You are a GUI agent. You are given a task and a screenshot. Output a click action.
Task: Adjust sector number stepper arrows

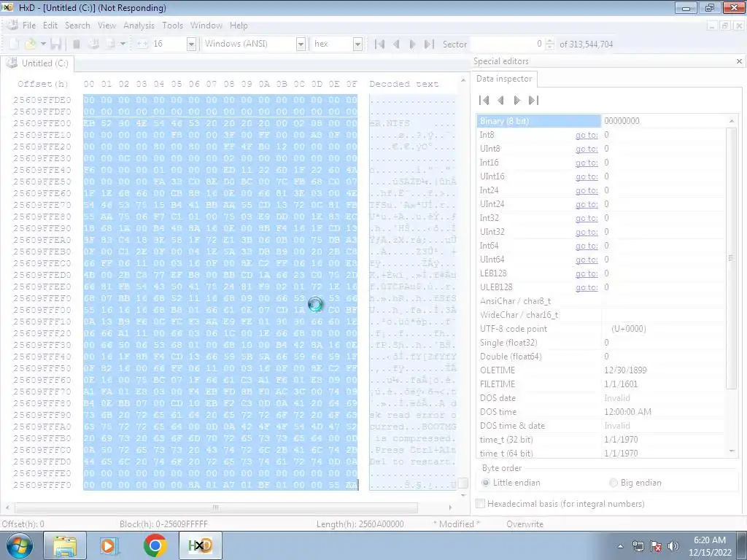coord(550,44)
